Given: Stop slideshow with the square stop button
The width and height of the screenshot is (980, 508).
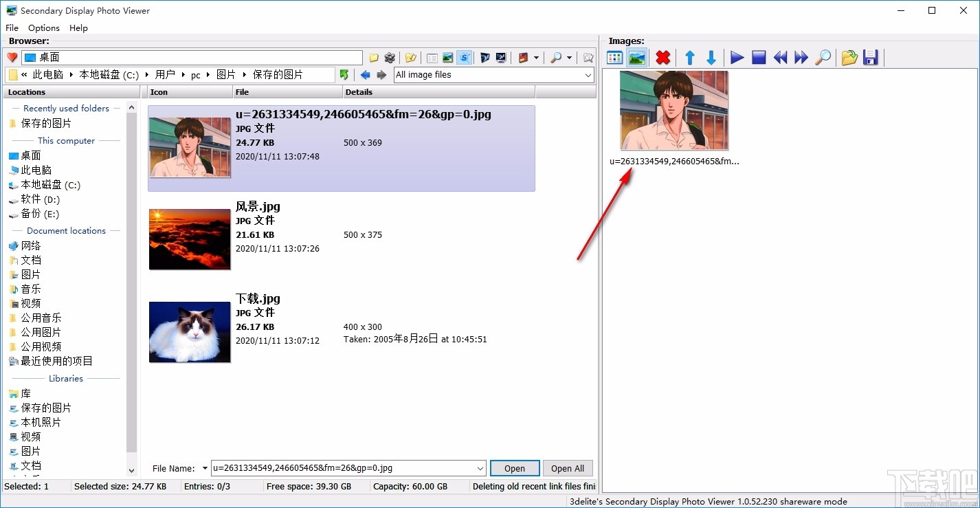Looking at the screenshot, I should (759, 58).
